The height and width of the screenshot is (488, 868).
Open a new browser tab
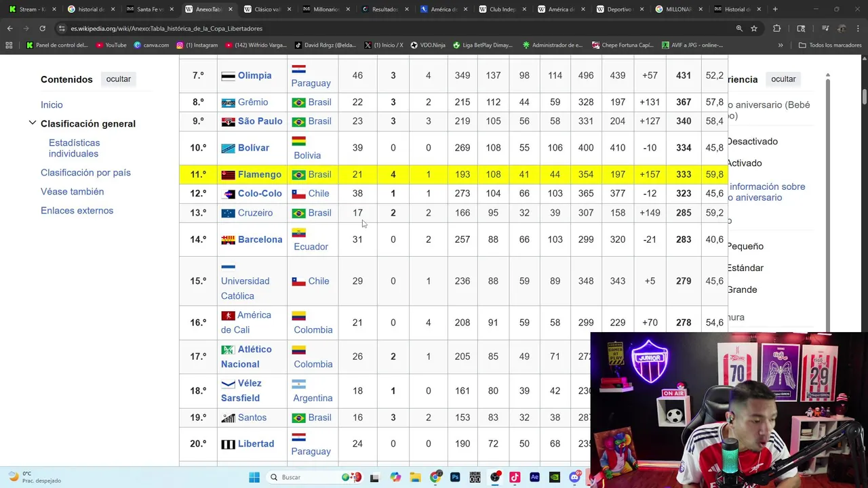point(775,9)
